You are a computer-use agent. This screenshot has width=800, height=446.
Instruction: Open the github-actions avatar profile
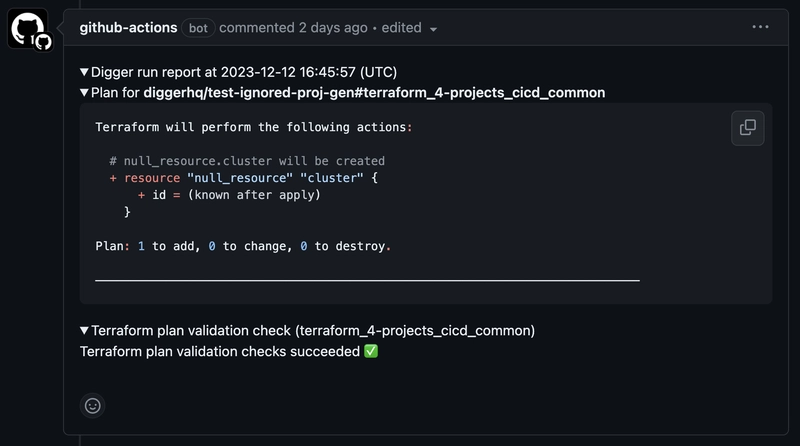click(x=27, y=28)
